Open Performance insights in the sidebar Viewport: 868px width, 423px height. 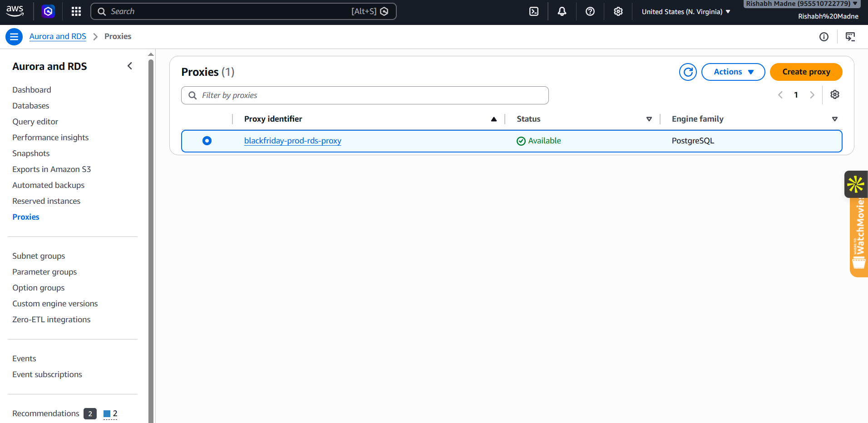(50, 138)
